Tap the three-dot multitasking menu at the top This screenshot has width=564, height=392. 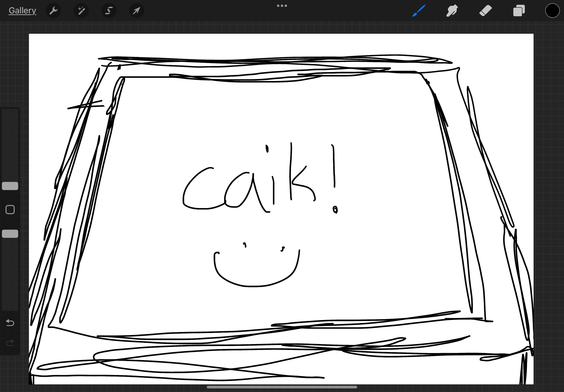tap(282, 6)
